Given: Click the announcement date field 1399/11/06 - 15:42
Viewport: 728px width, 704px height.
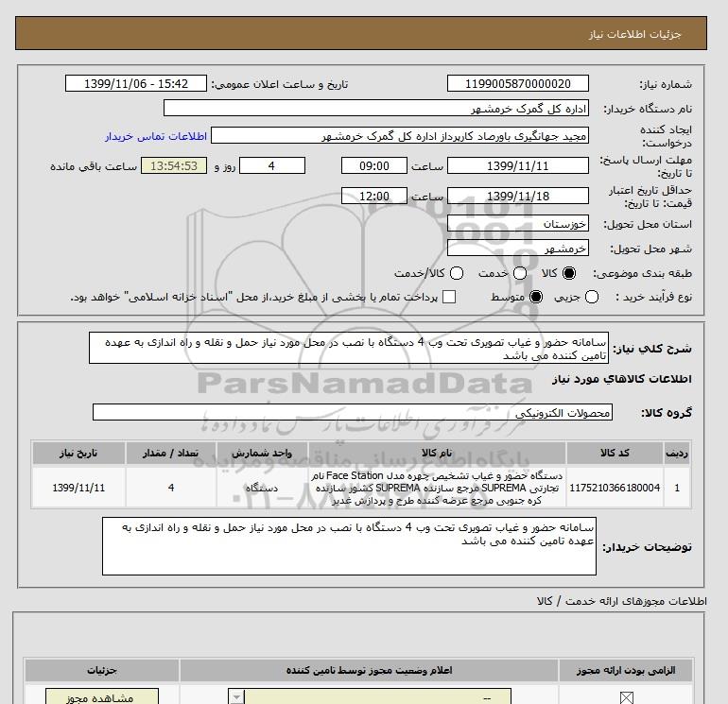Looking at the screenshot, I should (135, 84).
